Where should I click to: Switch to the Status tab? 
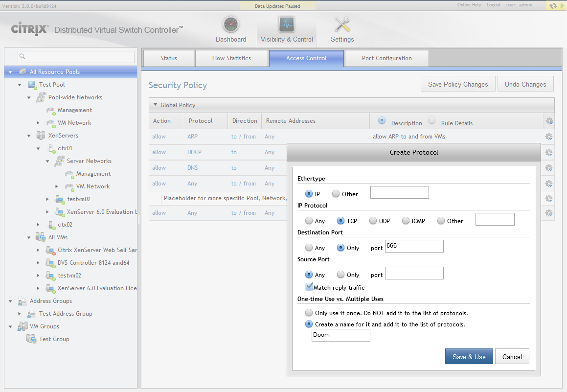tap(169, 58)
